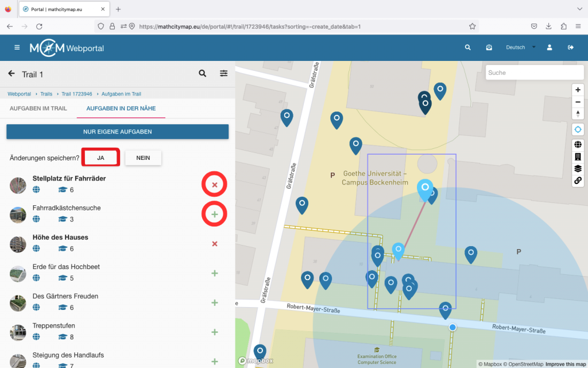Reset map bearing with compass arrow
Screen dimensions: 588x368
578,113
